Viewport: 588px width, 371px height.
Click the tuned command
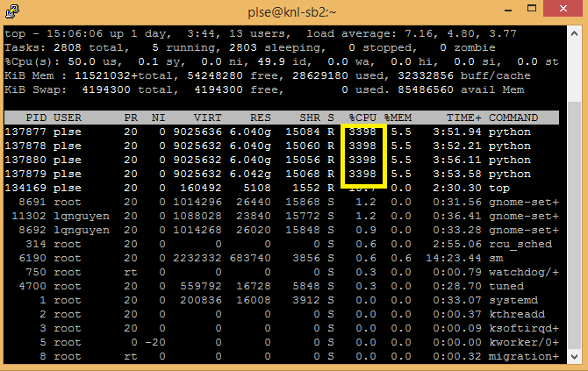coord(506,286)
